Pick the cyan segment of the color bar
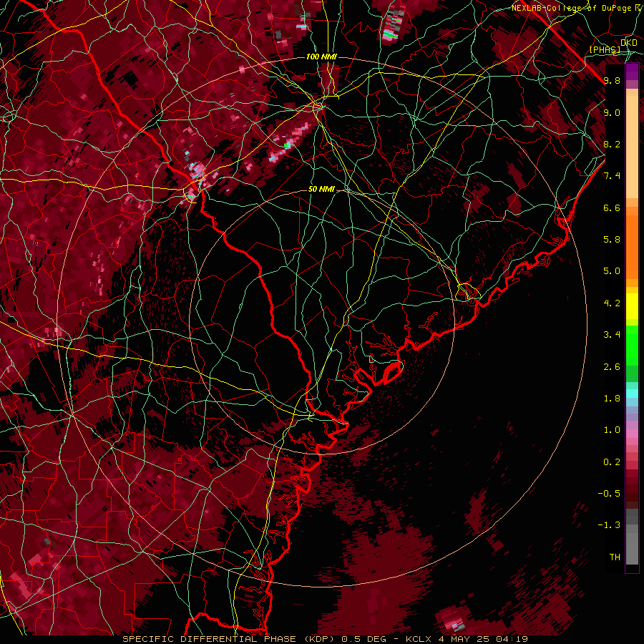 coord(632,394)
